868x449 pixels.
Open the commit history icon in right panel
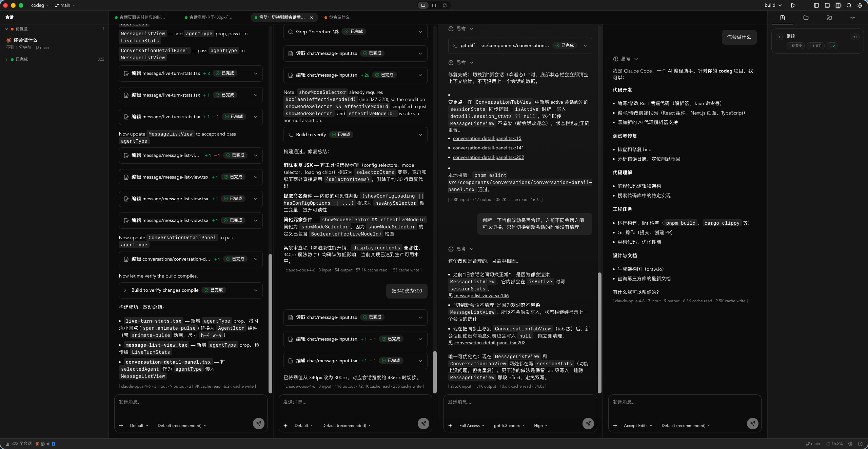853,18
